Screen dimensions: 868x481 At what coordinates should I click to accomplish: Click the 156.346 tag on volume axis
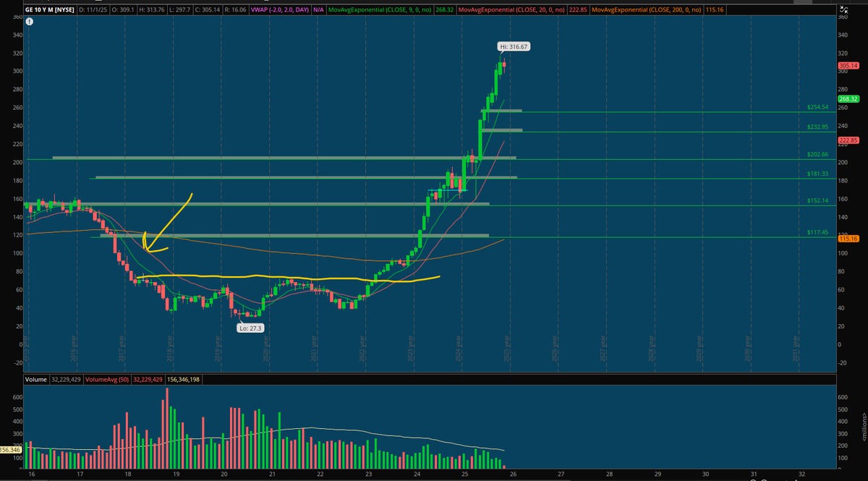(11, 449)
